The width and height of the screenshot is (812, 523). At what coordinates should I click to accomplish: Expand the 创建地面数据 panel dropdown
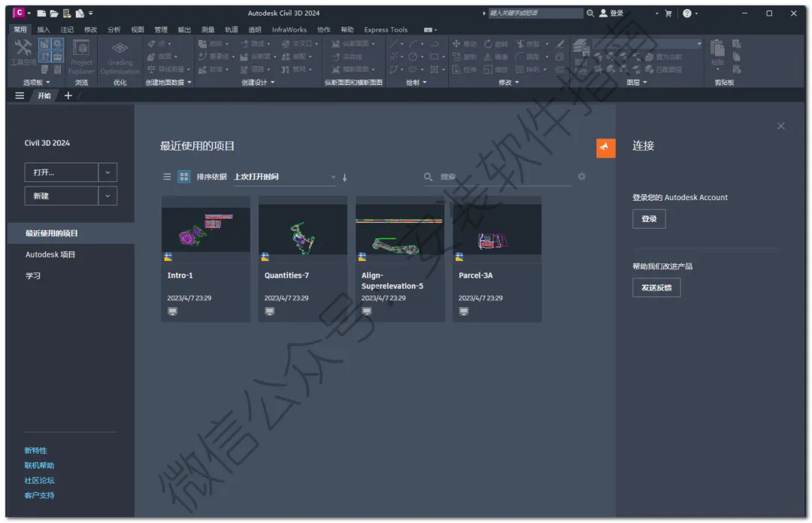(168, 83)
